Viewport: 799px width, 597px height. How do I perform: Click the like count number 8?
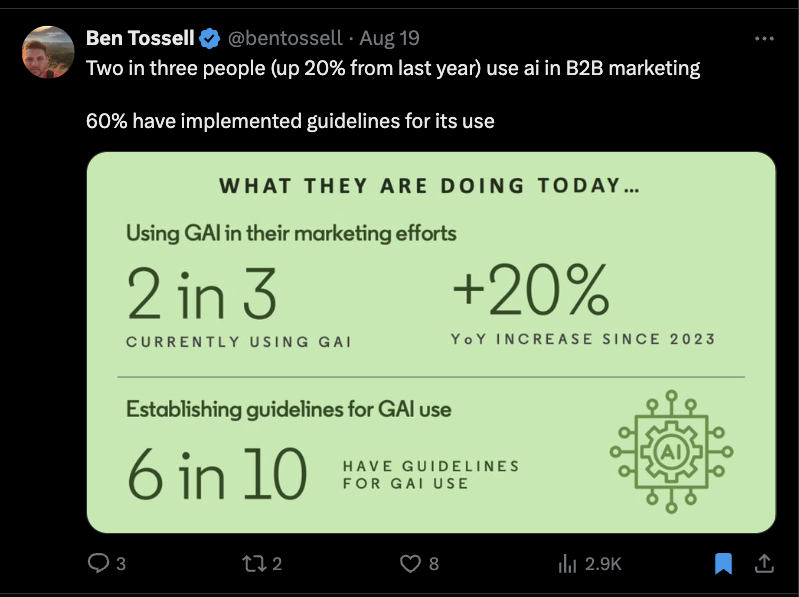point(434,564)
